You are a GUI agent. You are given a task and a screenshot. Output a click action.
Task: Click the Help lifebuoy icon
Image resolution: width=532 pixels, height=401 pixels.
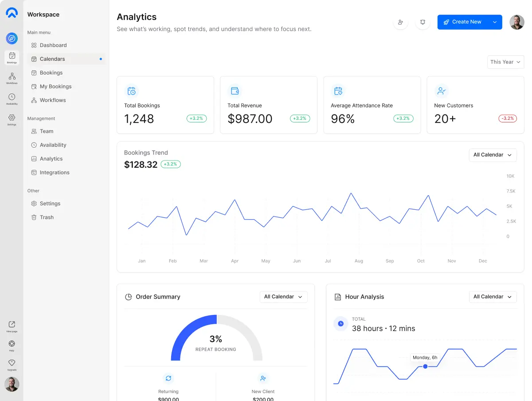coord(12,344)
